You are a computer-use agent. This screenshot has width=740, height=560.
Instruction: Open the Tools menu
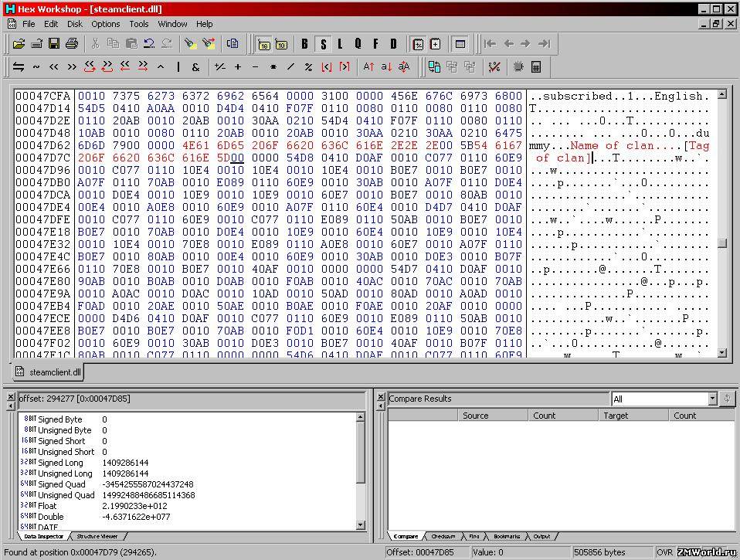coord(139,24)
